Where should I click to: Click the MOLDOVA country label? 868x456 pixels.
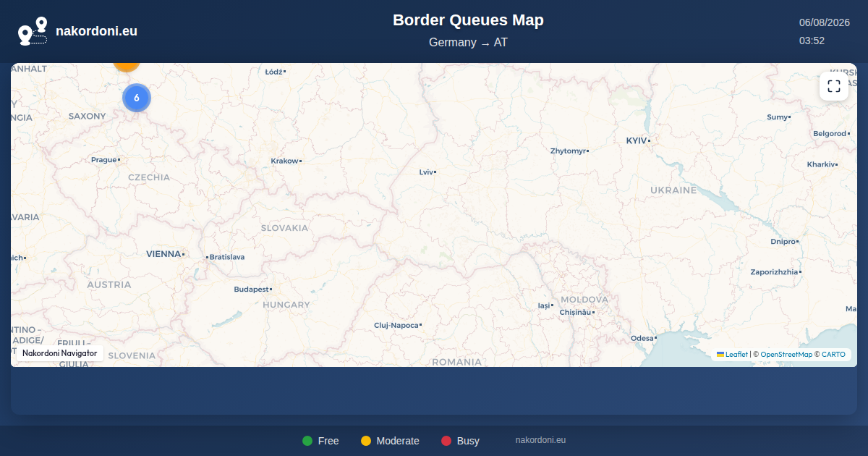point(584,300)
